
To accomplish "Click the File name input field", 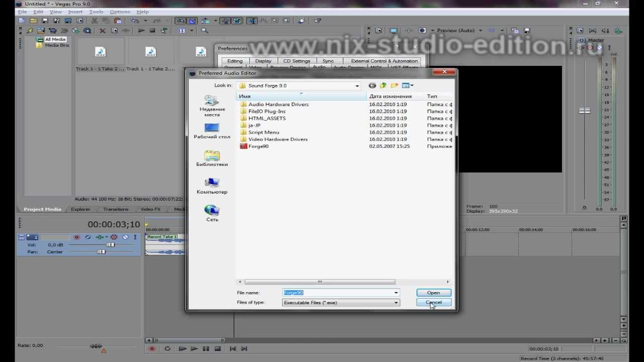I will (x=337, y=293).
